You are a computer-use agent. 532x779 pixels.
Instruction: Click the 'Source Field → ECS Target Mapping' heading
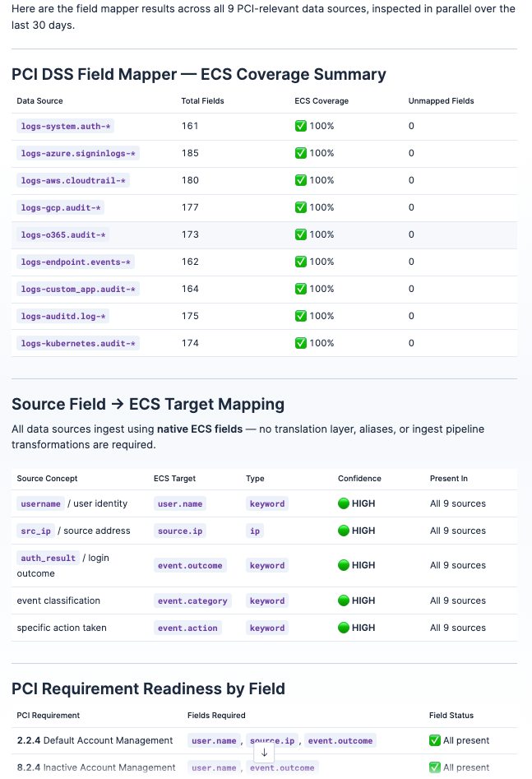[148, 405]
